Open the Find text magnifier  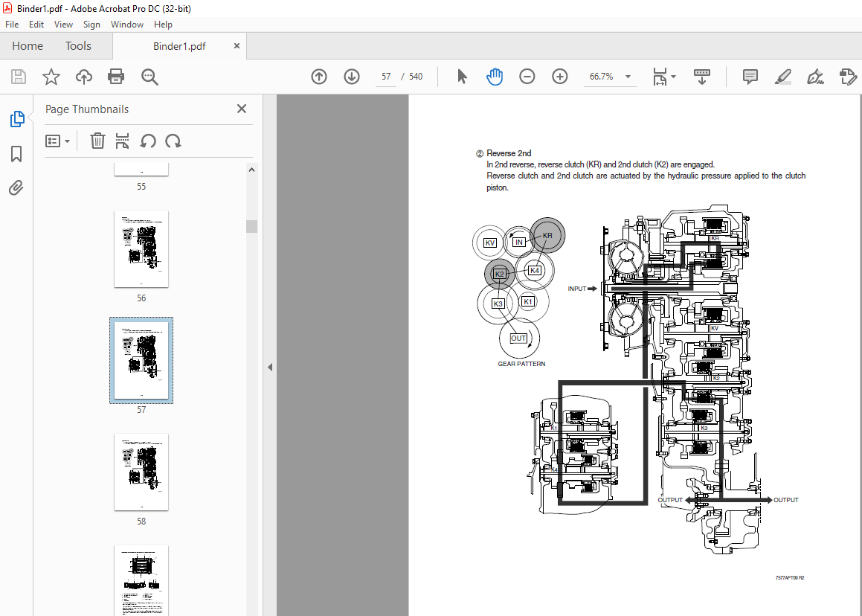pyautogui.click(x=149, y=77)
